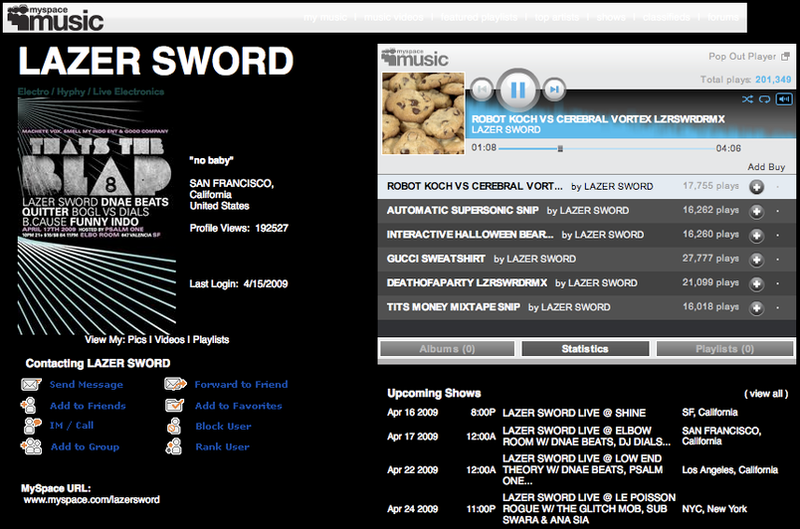Click the Rank User link
This screenshot has height=529, width=800.
click(222, 447)
